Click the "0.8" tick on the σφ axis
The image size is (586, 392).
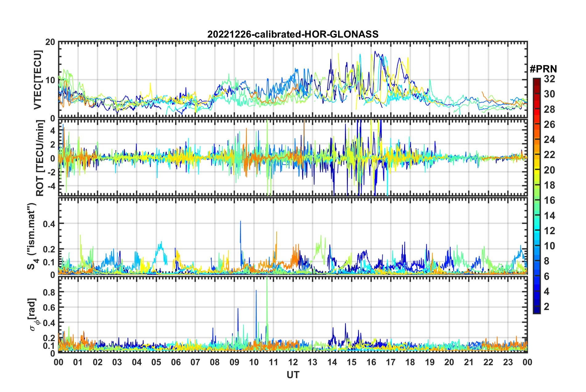[x=49, y=292]
